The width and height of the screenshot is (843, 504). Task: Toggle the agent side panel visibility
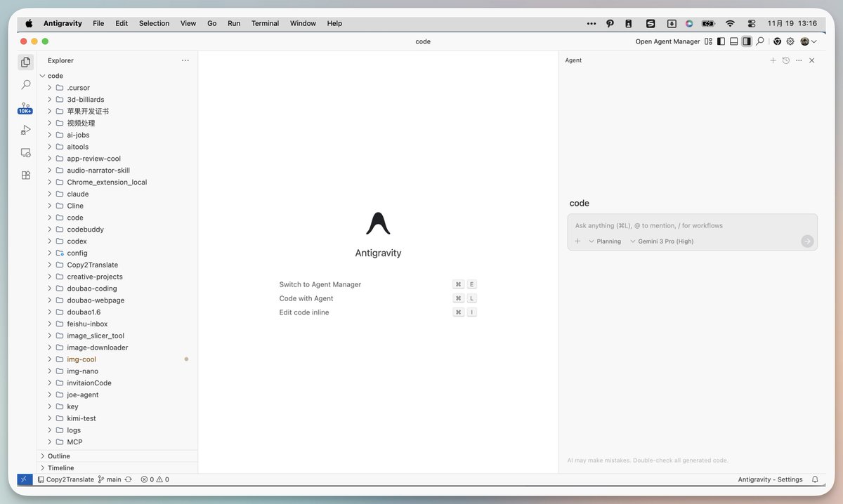click(x=747, y=41)
